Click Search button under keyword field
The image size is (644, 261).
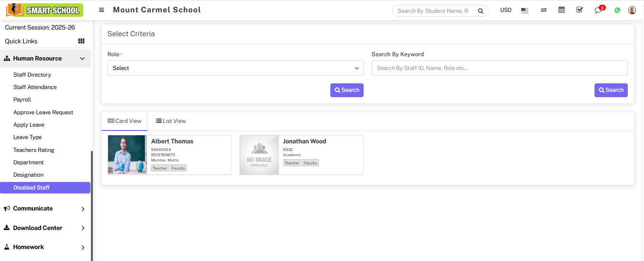click(611, 90)
